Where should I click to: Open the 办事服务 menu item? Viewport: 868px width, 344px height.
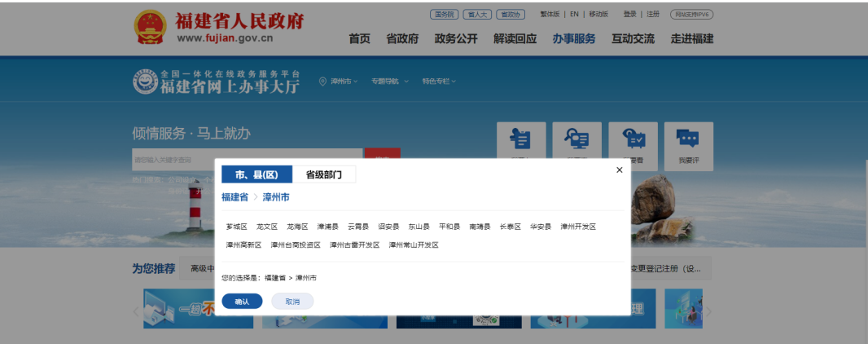[574, 39]
